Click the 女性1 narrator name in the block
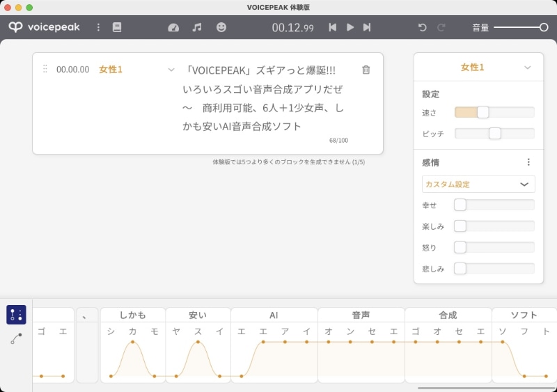This screenshot has width=557, height=392. 111,70
